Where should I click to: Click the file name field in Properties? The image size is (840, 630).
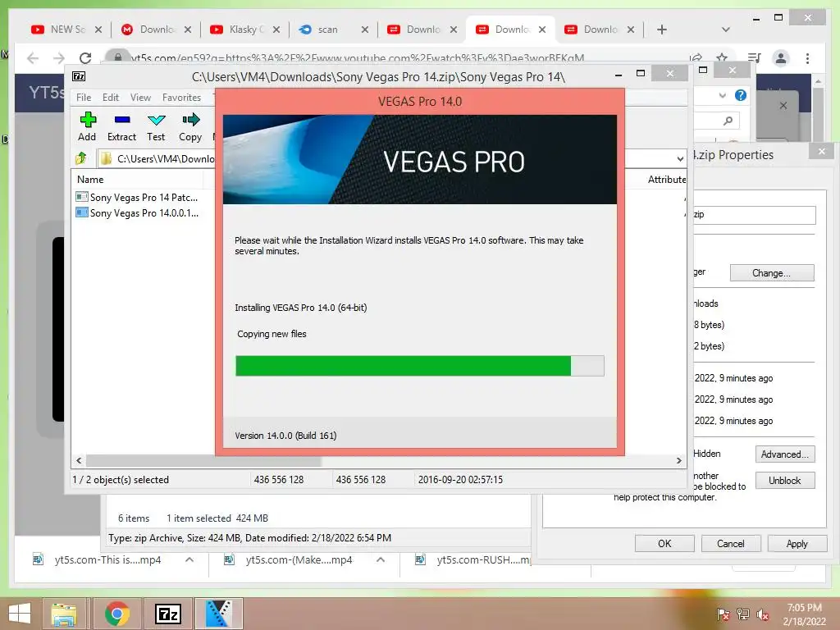coord(755,215)
